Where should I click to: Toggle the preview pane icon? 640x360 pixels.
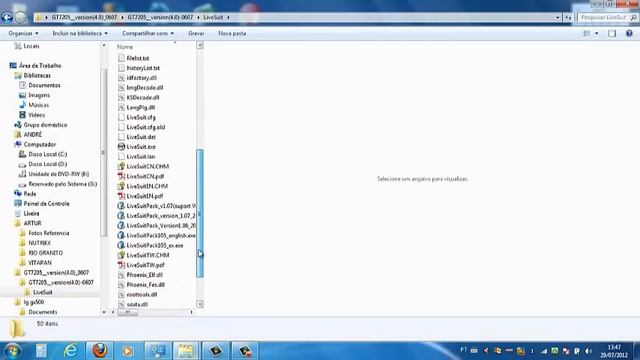pyautogui.click(x=612, y=33)
